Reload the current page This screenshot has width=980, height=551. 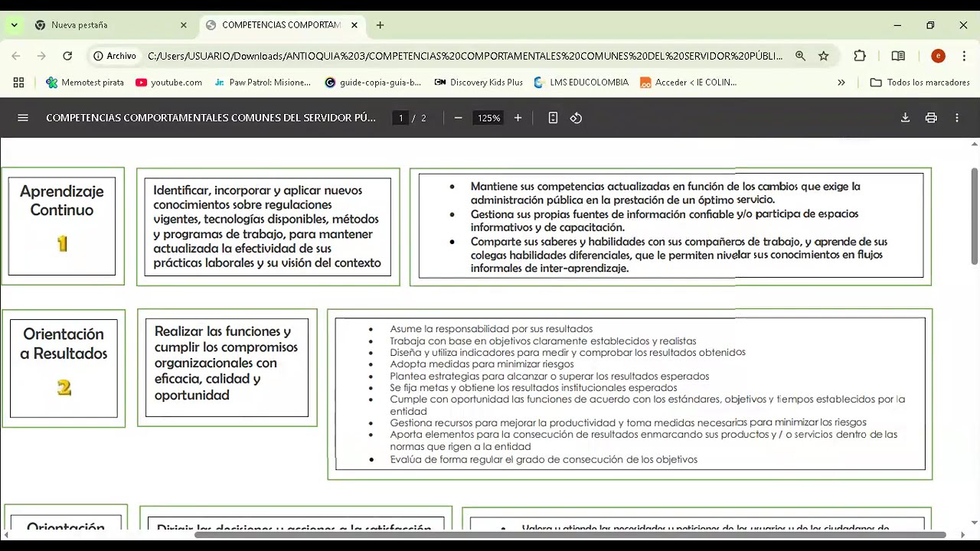(x=67, y=56)
